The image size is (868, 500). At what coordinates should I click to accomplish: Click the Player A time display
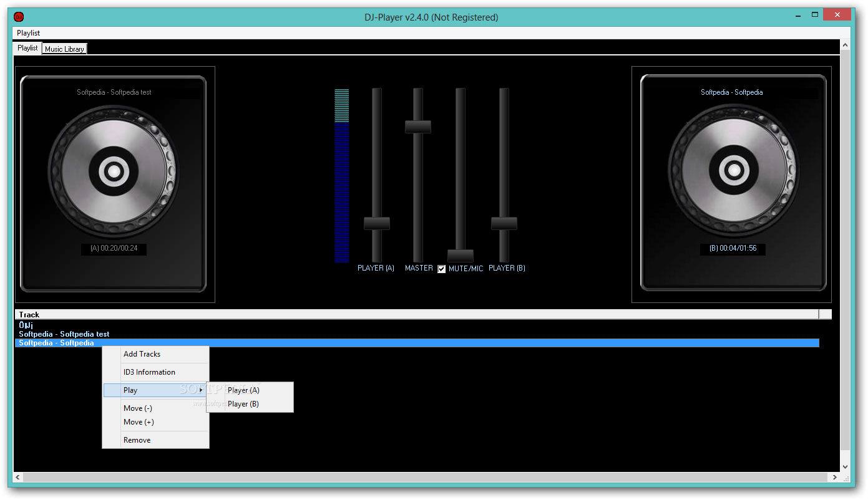pos(114,249)
